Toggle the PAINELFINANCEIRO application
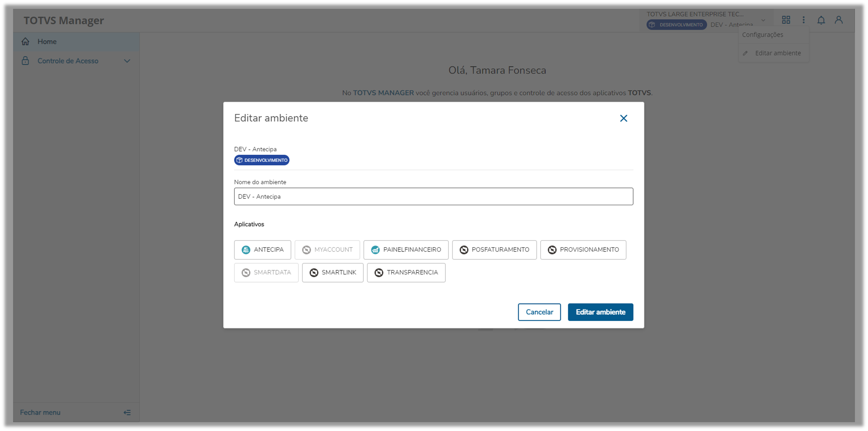 [x=406, y=250]
